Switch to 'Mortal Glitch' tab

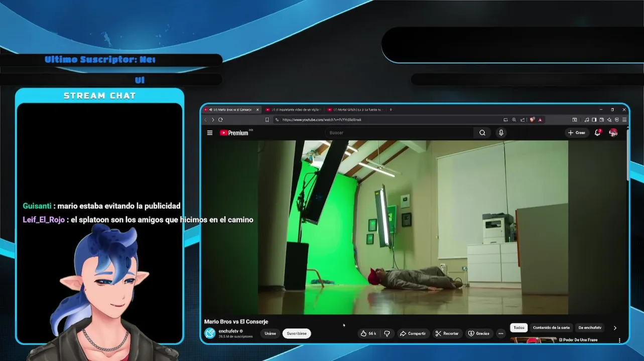coord(354,109)
